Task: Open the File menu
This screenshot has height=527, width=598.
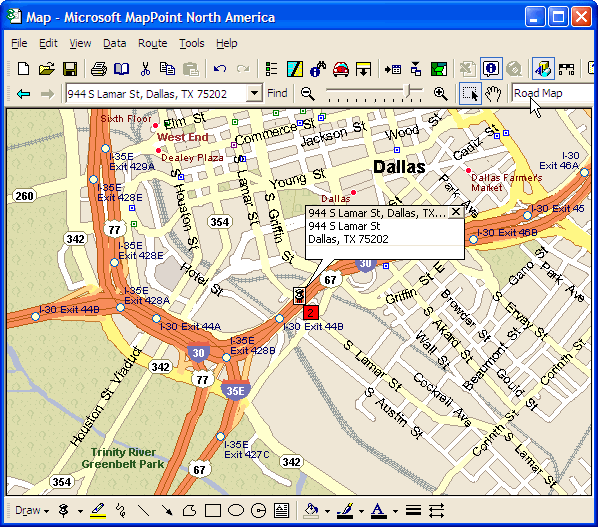Action: (19, 43)
